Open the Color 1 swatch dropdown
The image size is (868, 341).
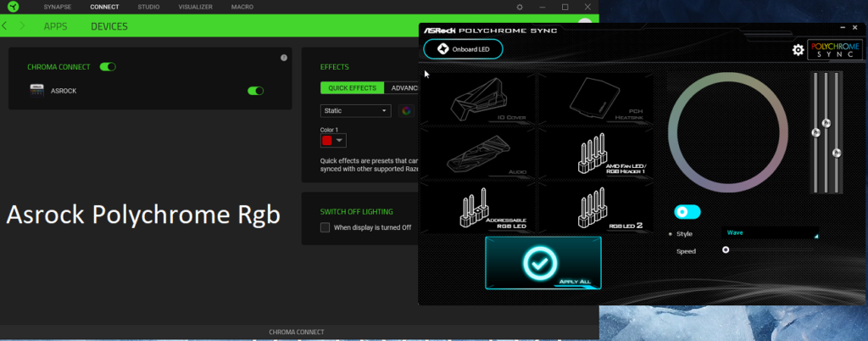click(333, 141)
